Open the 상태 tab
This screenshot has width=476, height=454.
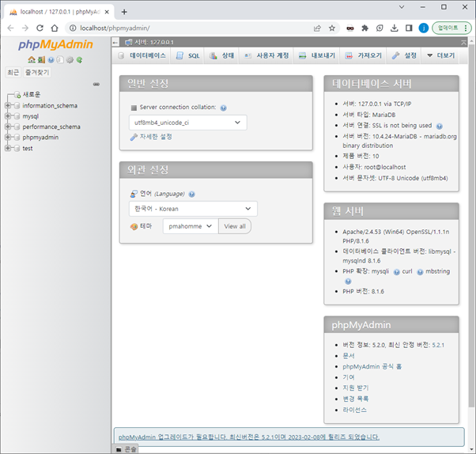pos(222,55)
